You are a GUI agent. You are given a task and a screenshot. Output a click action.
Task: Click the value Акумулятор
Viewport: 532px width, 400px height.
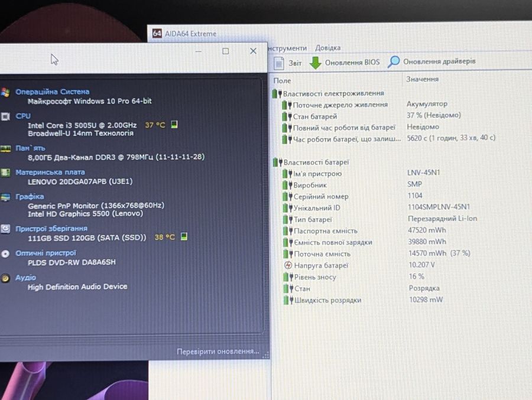click(x=427, y=104)
